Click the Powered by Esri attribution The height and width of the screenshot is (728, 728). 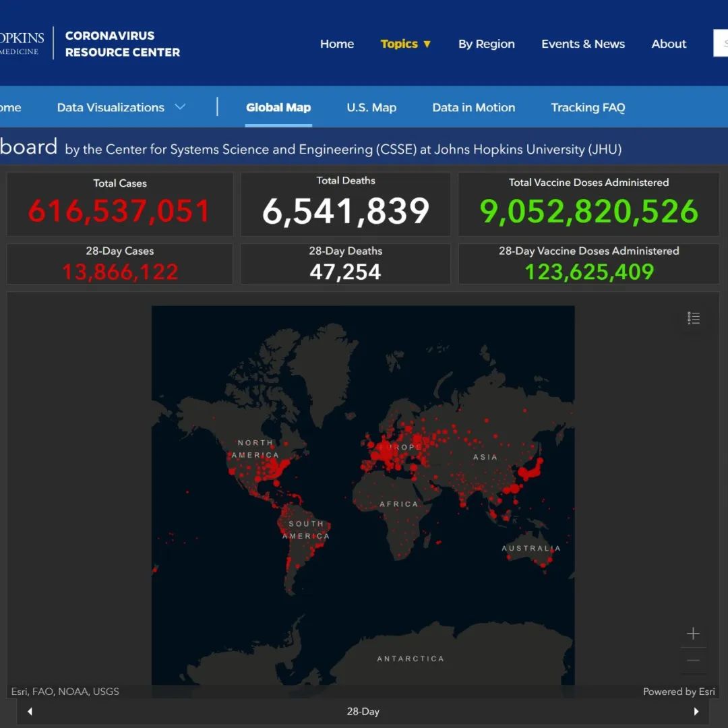point(678,692)
